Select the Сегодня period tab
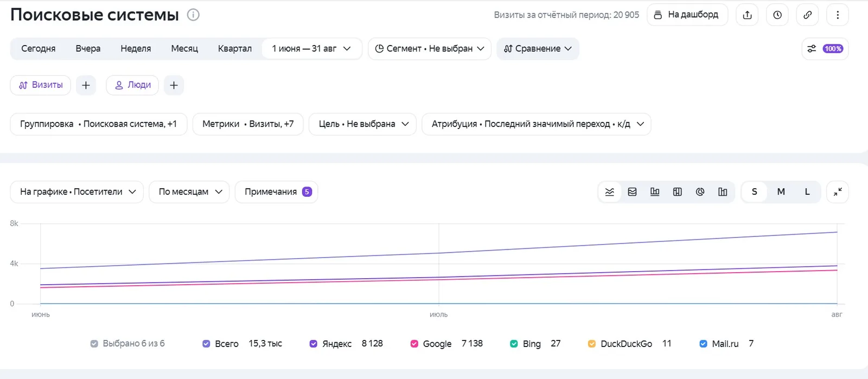This screenshot has height=379, width=868. point(39,49)
